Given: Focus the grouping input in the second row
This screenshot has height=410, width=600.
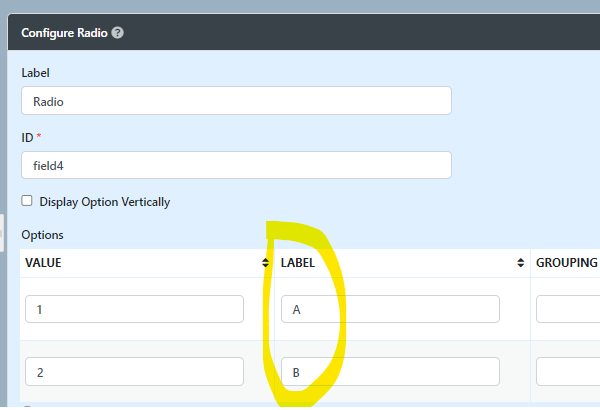Looking at the screenshot, I should click(x=568, y=372).
